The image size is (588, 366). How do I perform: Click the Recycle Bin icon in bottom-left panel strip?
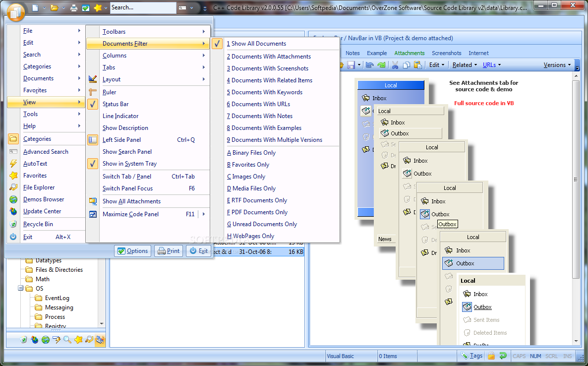pos(24,340)
